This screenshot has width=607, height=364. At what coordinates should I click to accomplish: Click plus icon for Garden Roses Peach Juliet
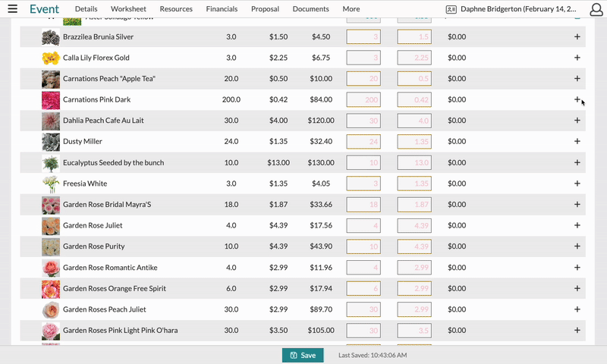tap(577, 310)
